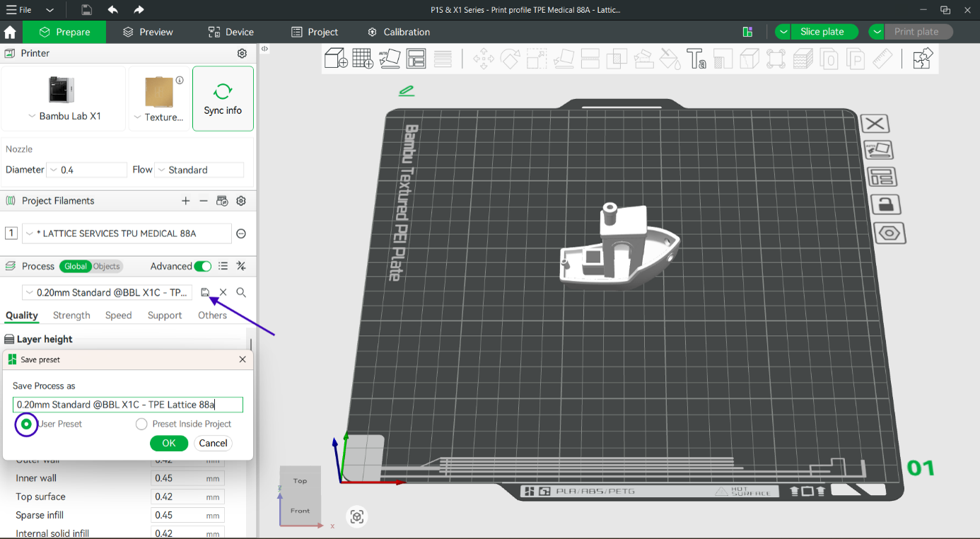Click the plate arrange icon
The width and height of the screenshot is (980, 539).
[x=882, y=177]
